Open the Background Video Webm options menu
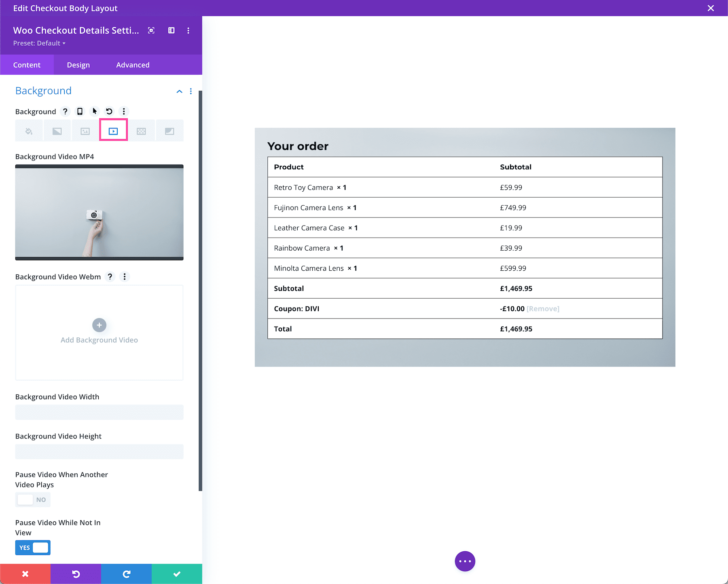The image size is (728, 584). pos(125,277)
